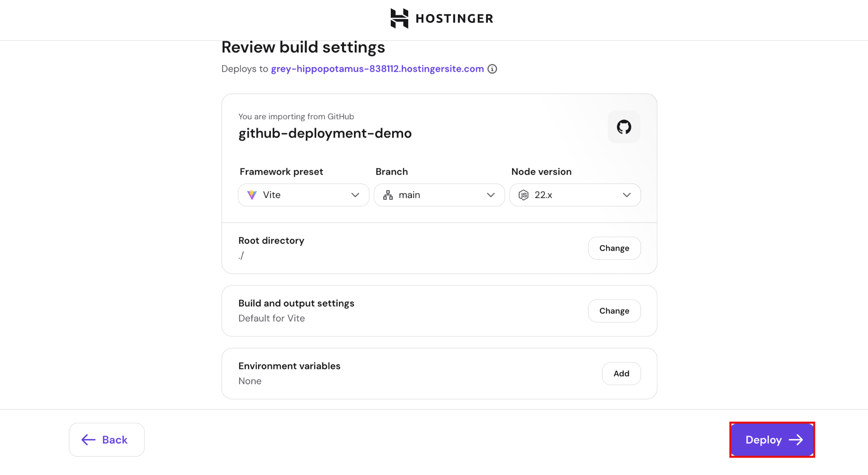Viewport: 868px width, 475px height.
Task: Click the "Default for Vite" text
Action: 272,318
